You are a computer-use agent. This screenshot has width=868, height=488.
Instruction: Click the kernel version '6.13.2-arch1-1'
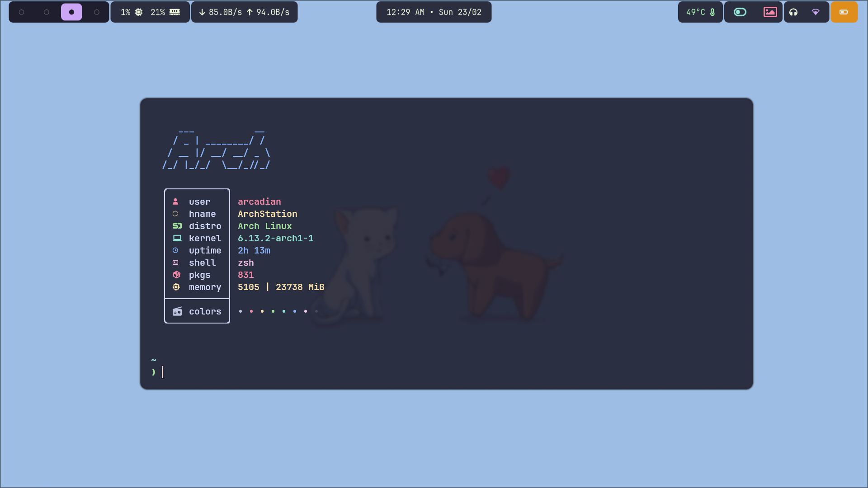(x=276, y=238)
